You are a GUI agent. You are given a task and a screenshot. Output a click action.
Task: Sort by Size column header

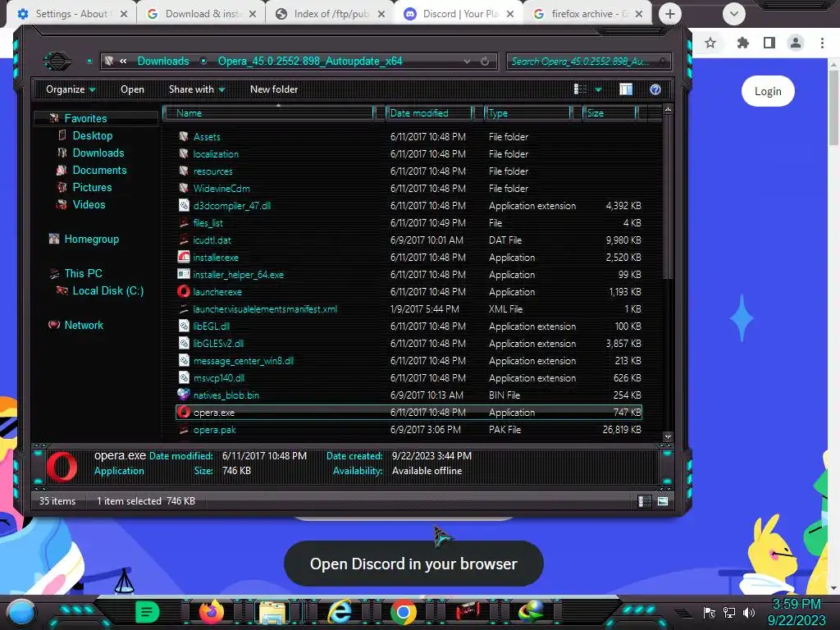[x=609, y=113]
